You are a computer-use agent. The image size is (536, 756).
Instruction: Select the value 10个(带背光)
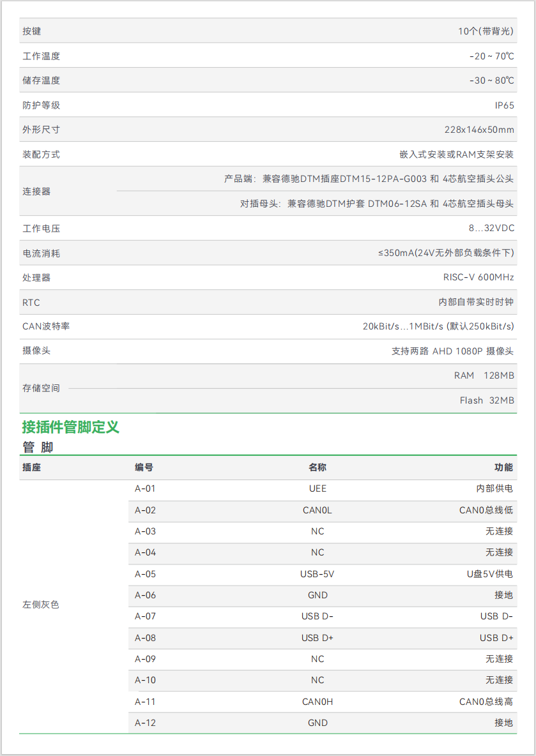(486, 31)
